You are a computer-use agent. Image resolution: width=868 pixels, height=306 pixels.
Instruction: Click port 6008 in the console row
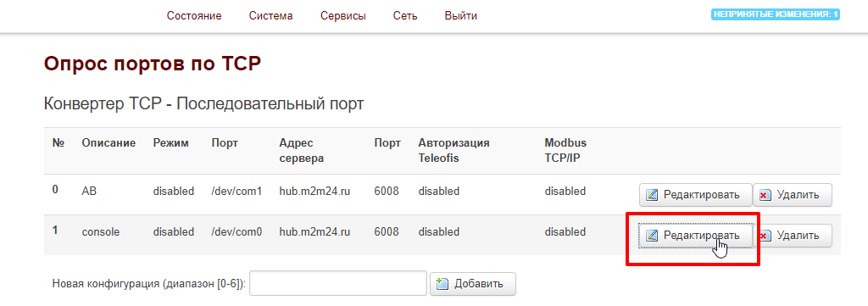(387, 232)
